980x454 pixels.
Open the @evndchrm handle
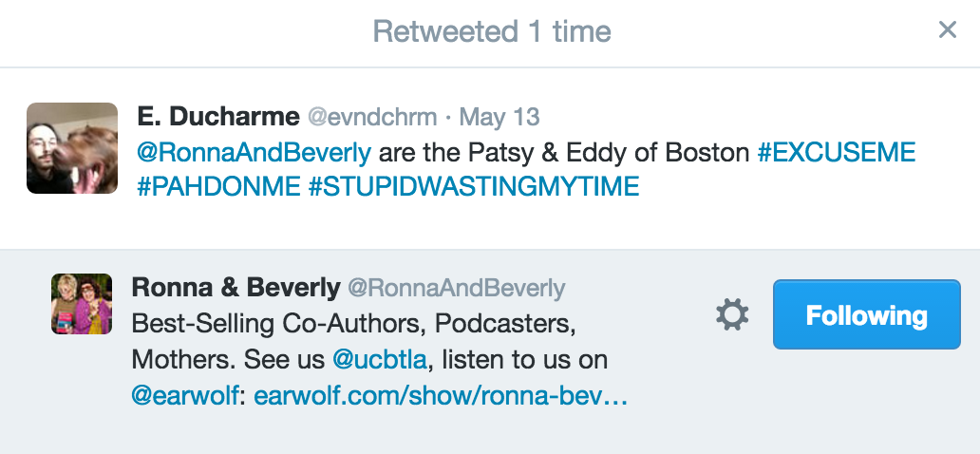pyautogui.click(x=372, y=118)
